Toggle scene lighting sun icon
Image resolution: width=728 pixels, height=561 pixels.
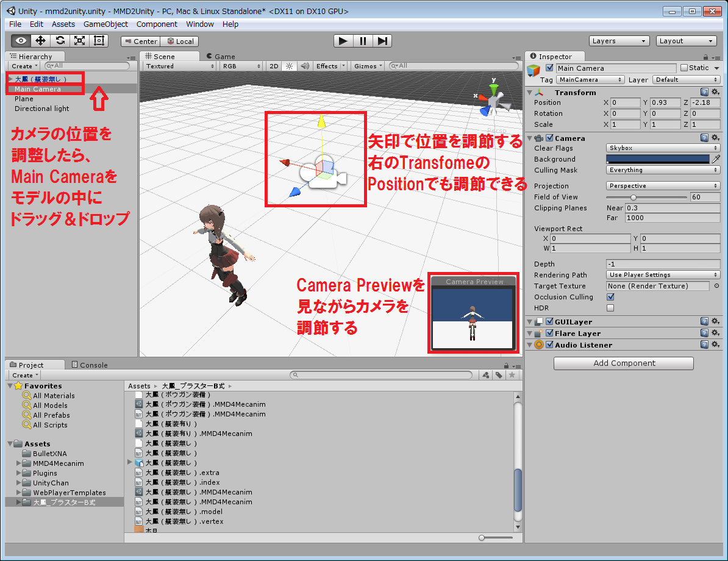pos(289,66)
